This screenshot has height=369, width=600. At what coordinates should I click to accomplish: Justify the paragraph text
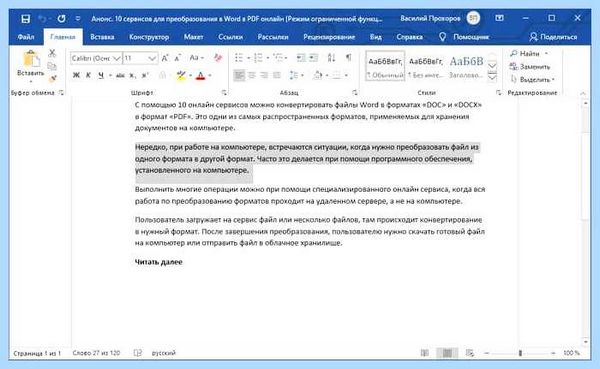tap(277, 75)
